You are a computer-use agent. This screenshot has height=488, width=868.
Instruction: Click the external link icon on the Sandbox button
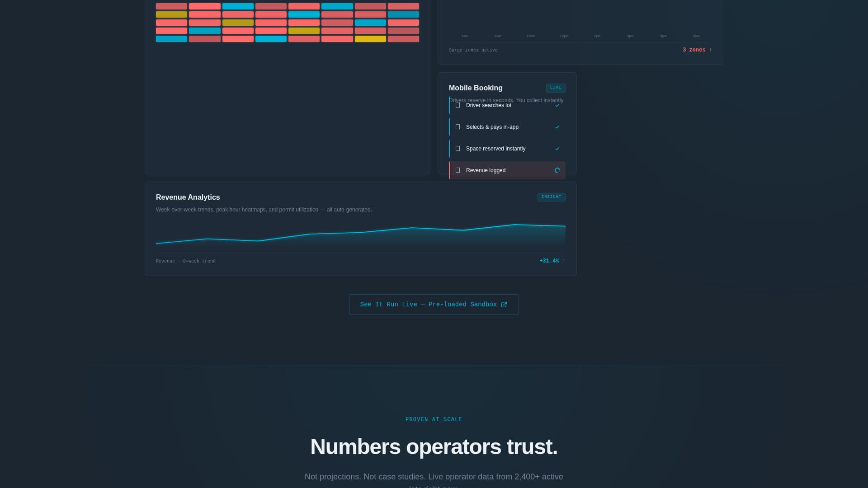pos(504,305)
